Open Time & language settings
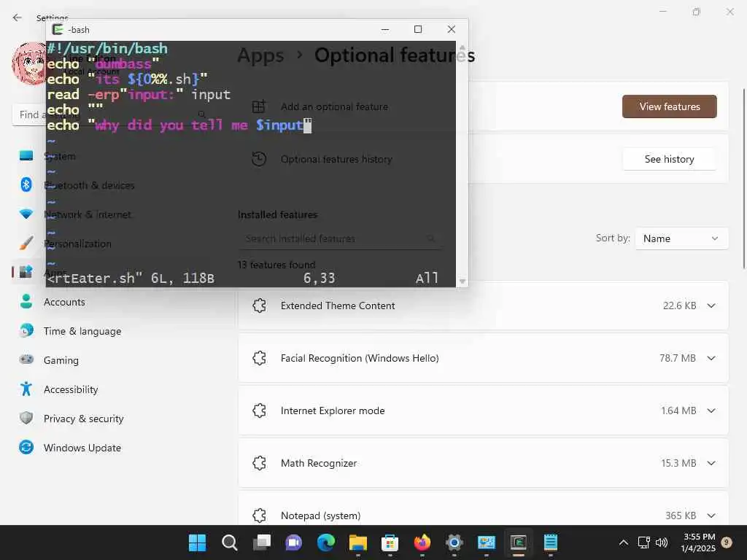The width and height of the screenshot is (747, 560). (82, 331)
